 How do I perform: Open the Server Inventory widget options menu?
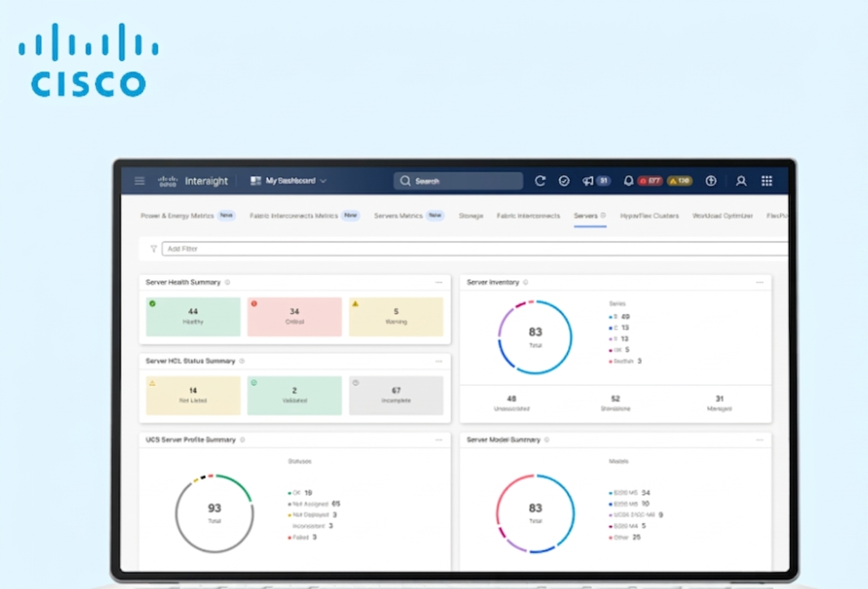pyautogui.click(x=759, y=283)
